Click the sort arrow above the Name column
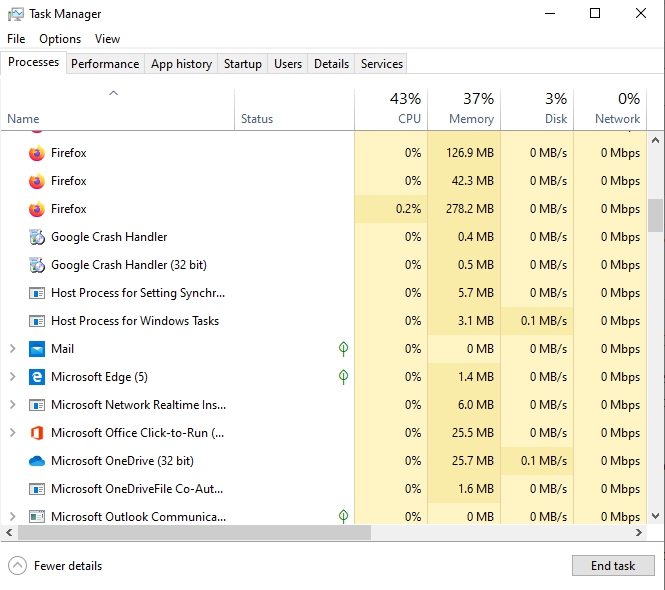 (x=113, y=93)
